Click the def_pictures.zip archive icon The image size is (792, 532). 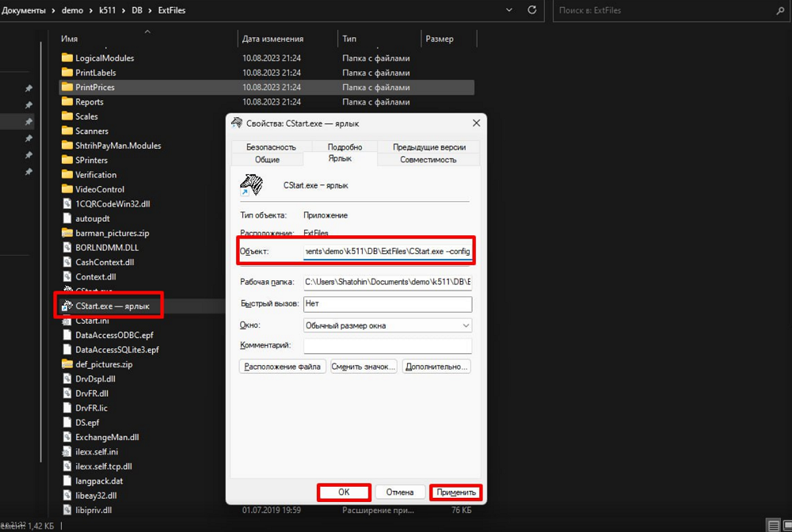pyautogui.click(x=67, y=364)
